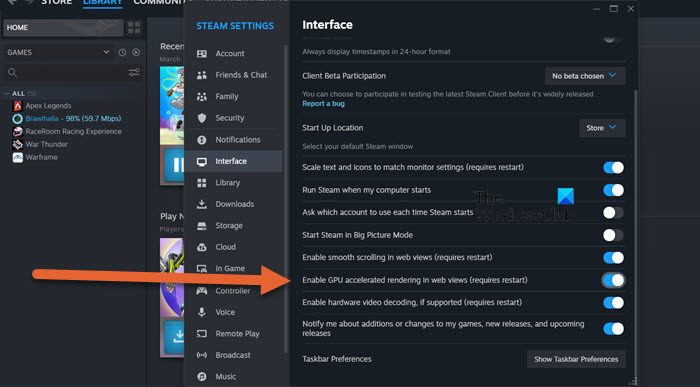Click the Notifications alert icon
The width and height of the screenshot is (700, 387).
click(x=202, y=140)
